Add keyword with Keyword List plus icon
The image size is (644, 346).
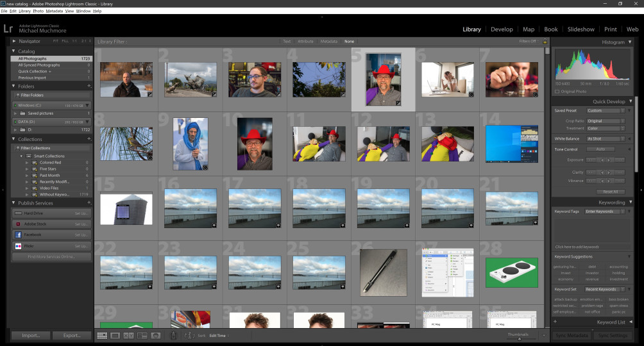(x=555, y=322)
